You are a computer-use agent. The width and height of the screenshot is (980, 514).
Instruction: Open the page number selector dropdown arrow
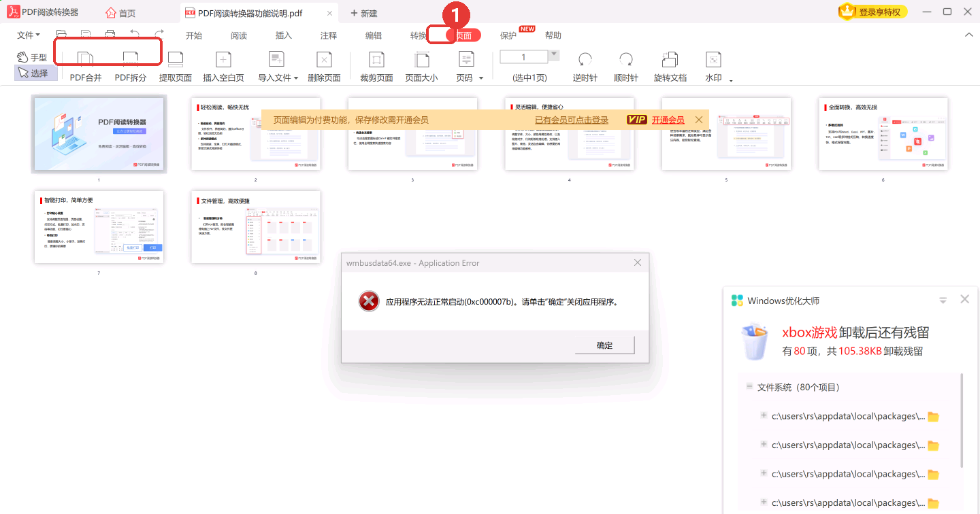pyautogui.click(x=554, y=54)
